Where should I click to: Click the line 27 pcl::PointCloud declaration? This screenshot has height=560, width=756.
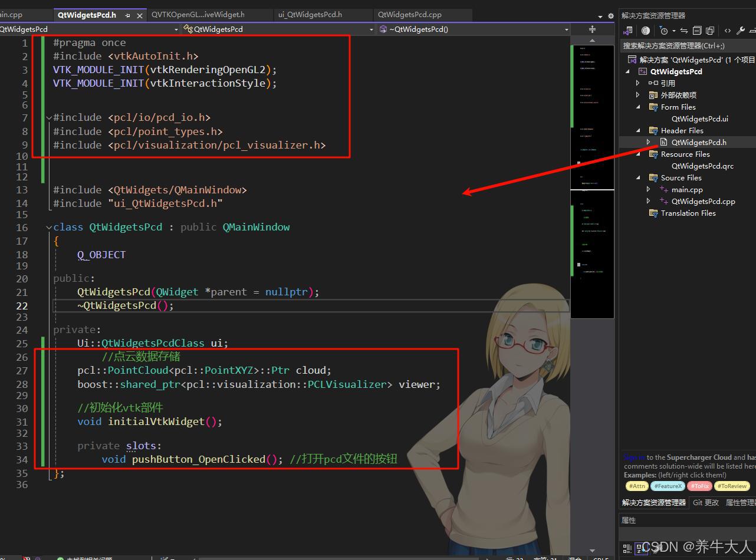(x=204, y=370)
